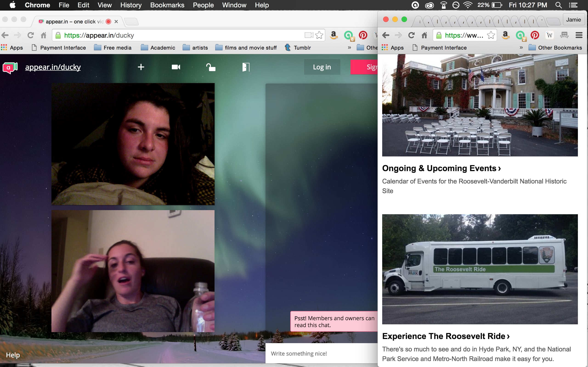The width and height of the screenshot is (588, 367).
Task: Click the Log in button
Action: click(322, 67)
